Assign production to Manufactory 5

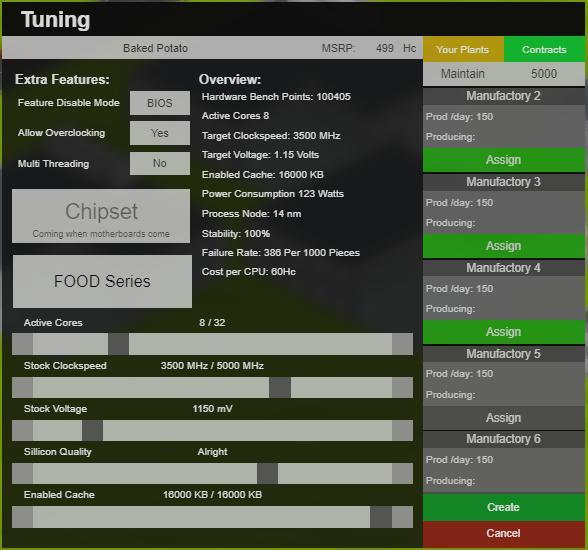click(x=504, y=417)
